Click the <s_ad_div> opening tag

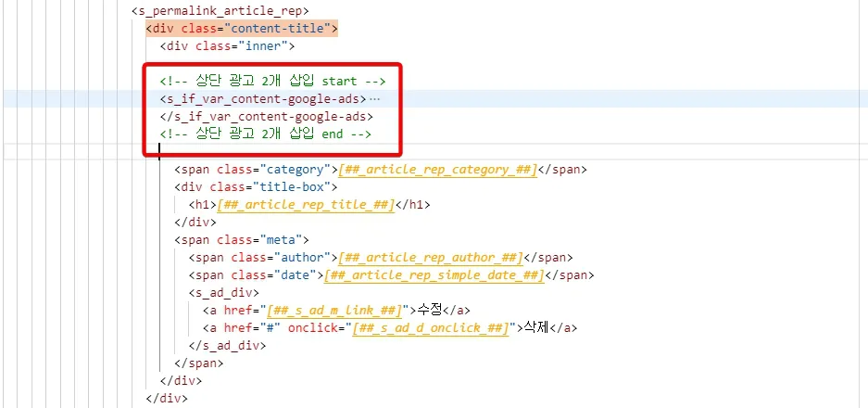(x=223, y=293)
